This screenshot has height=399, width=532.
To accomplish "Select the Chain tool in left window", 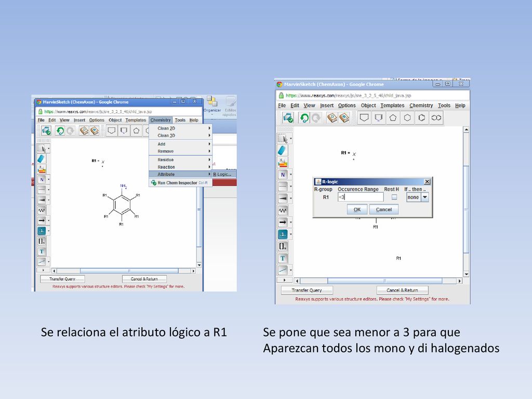I will (x=42, y=210).
